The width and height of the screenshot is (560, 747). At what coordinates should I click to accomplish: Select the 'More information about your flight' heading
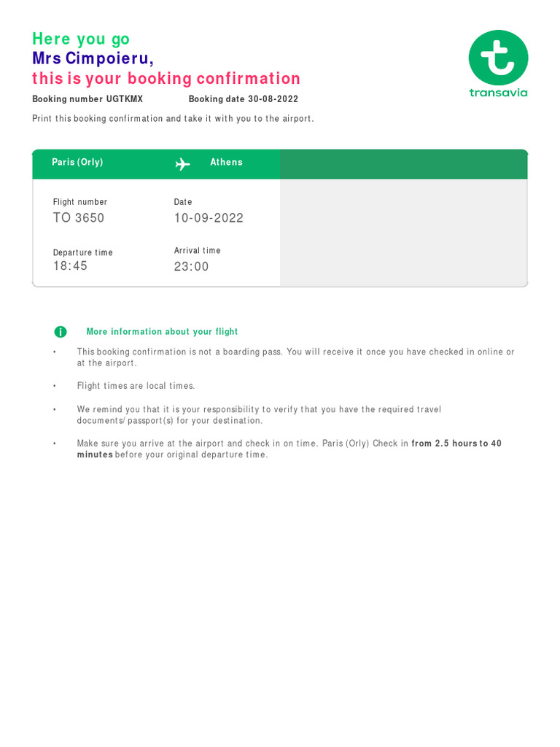point(162,332)
